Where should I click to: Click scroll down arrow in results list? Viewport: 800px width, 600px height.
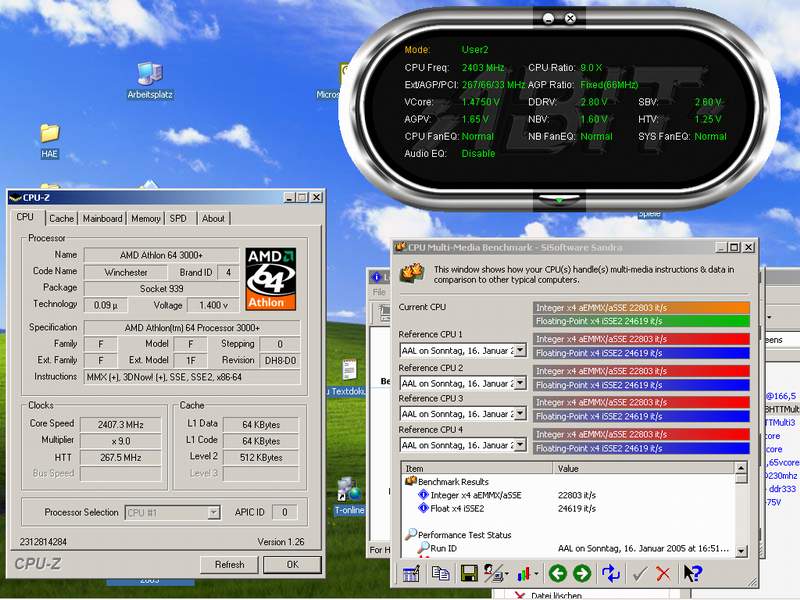(x=741, y=551)
